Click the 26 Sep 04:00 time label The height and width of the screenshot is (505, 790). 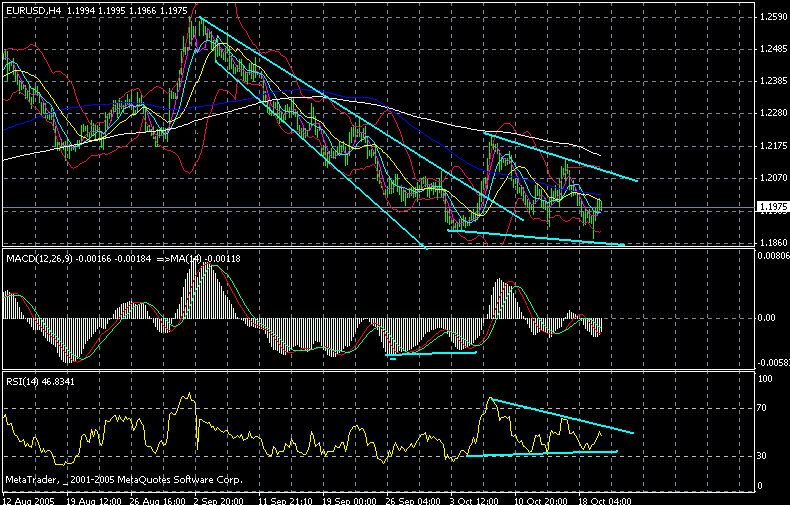tap(413, 501)
